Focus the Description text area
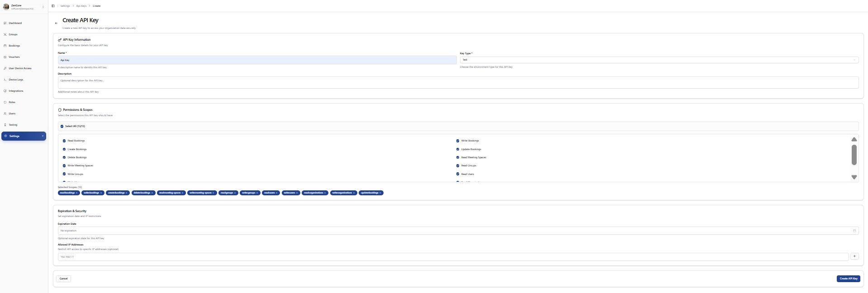Image resolution: width=868 pixels, height=293 pixels. pyautogui.click(x=458, y=82)
